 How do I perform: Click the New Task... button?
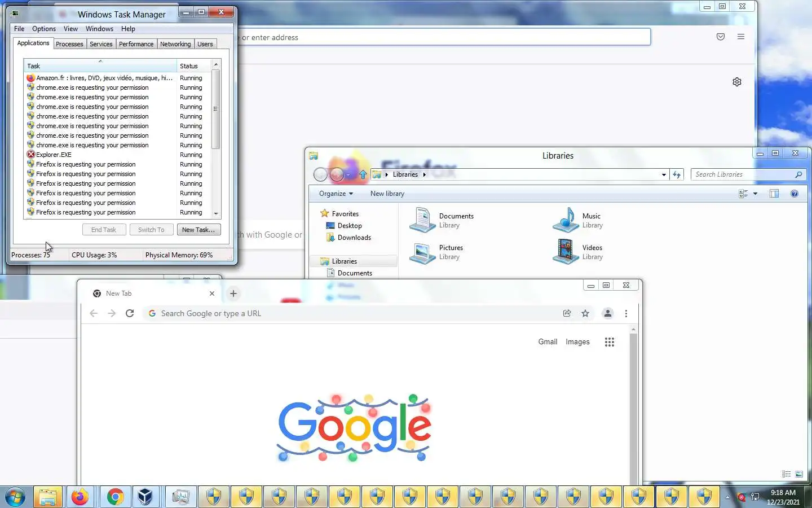click(198, 230)
